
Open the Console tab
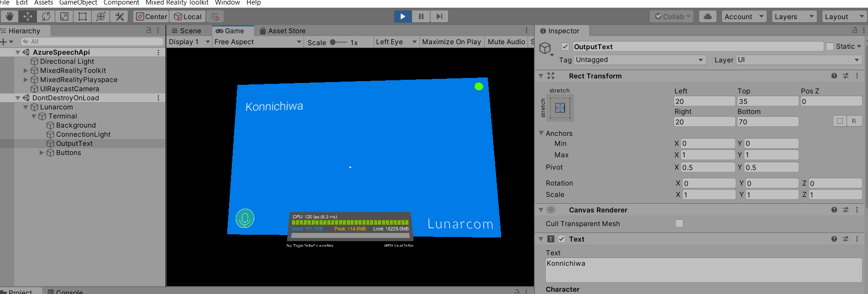[x=65, y=291]
